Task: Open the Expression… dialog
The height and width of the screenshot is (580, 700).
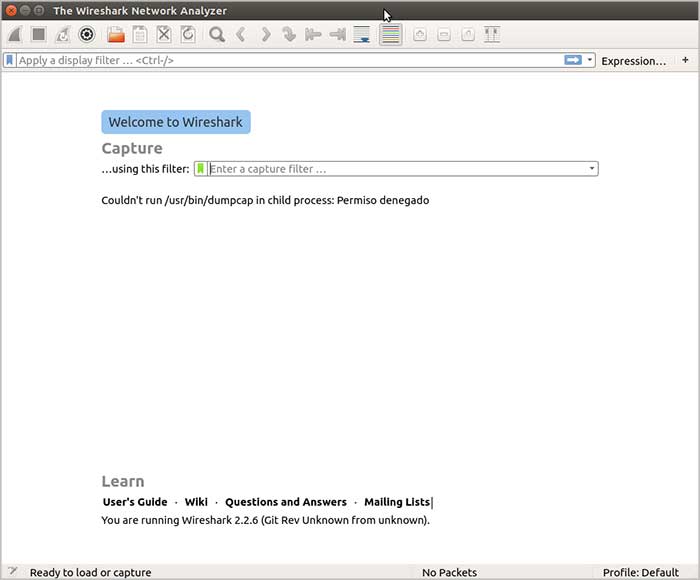Action: (x=633, y=61)
